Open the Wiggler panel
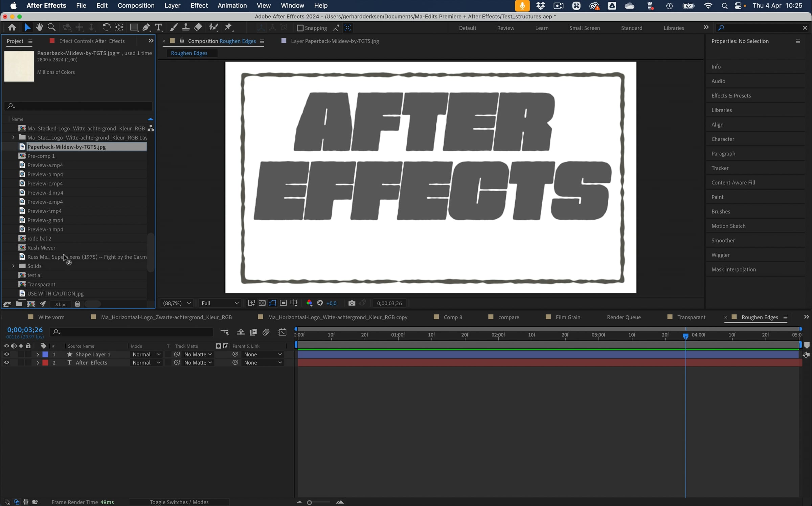The height and width of the screenshot is (506, 812). coord(720,255)
